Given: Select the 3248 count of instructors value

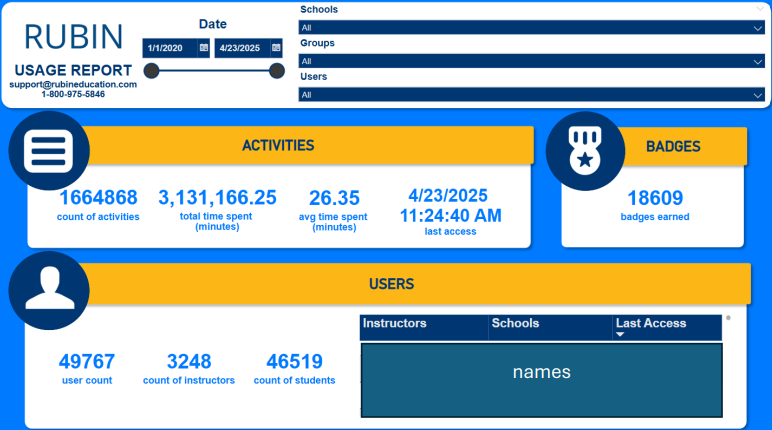Looking at the screenshot, I should 189,362.
